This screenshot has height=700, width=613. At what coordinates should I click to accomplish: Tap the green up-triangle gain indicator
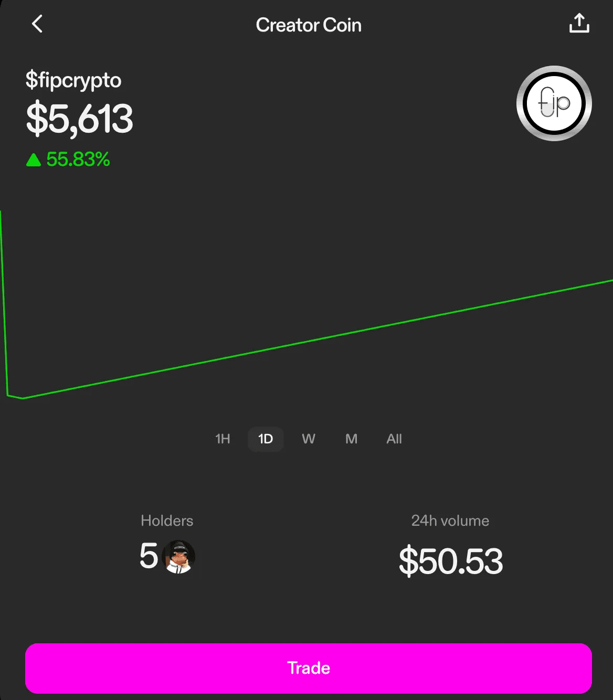(x=34, y=160)
